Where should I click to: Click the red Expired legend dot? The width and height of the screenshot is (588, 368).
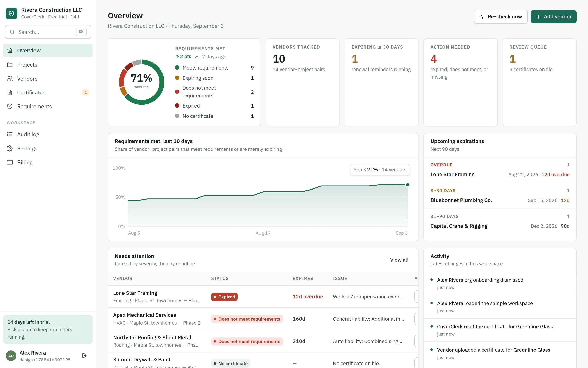coord(177,106)
